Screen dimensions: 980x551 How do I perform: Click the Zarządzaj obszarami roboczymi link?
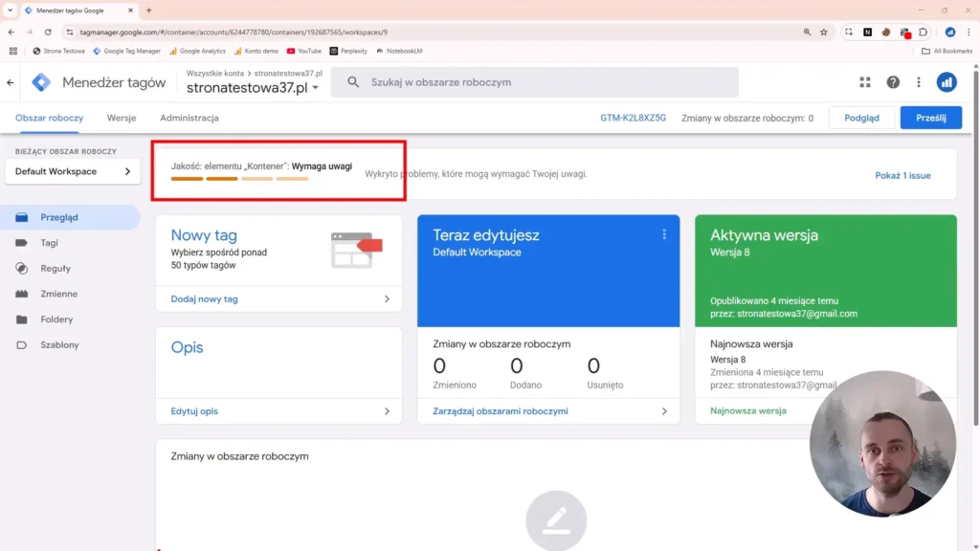click(x=501, y=411)
